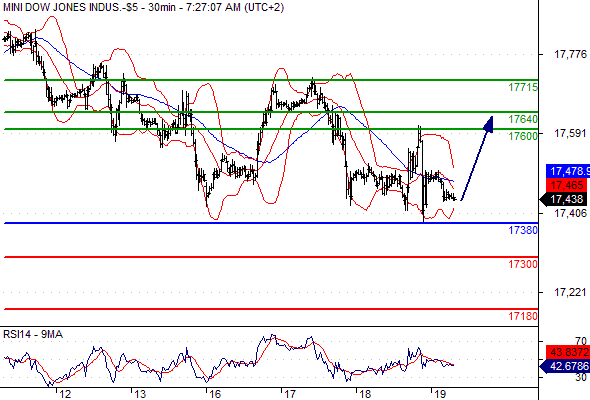The width and height of the screenshot is (590, 400).
Task: Select the 17715 resistance level label
Action: coord(523,87)
